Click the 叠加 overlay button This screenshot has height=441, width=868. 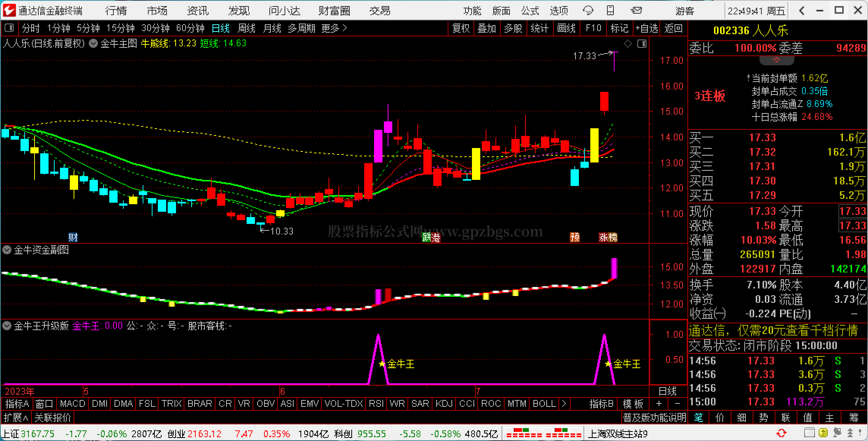[x=487, y=28]
